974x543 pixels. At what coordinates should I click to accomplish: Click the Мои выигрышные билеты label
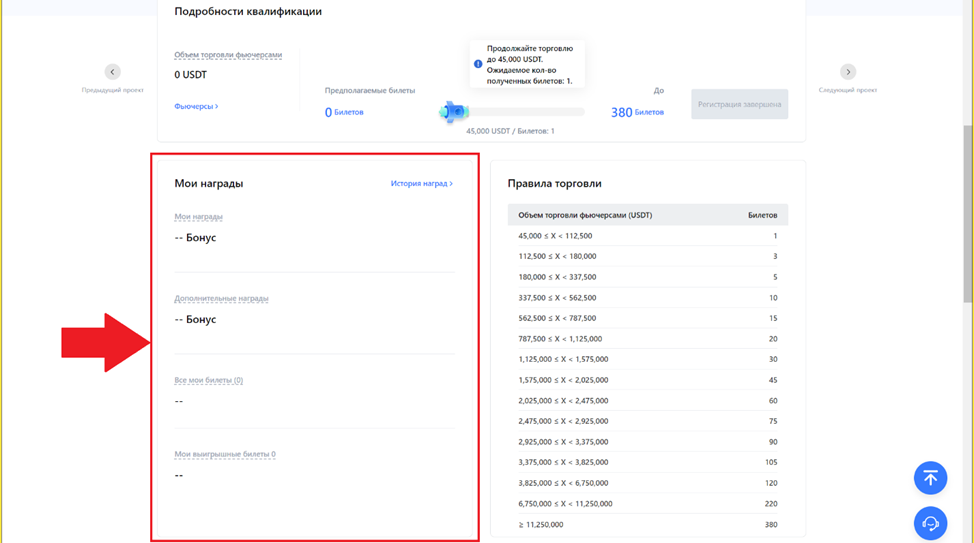click(x=225, y=454)
